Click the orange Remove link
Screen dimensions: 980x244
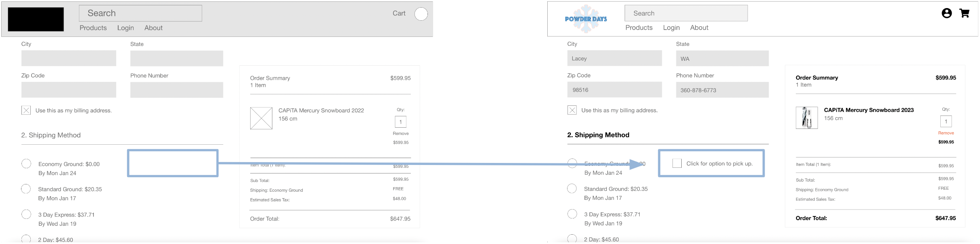(x=946, y=133)
